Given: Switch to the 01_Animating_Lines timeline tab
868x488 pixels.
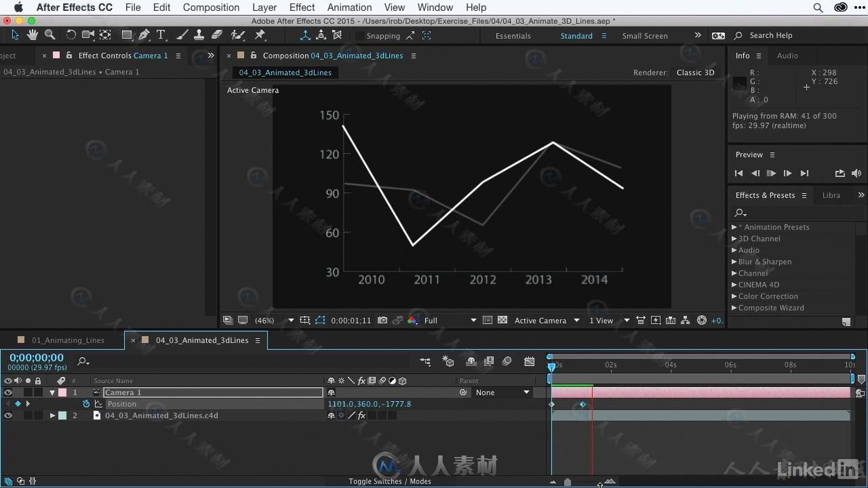Looking at the screenshot, I should pos(68,340).
